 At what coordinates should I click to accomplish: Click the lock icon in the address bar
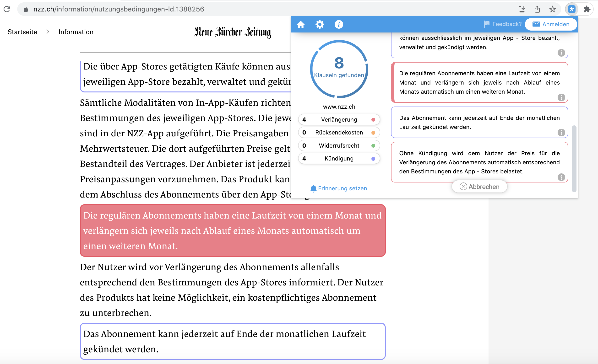coord(26,9)
